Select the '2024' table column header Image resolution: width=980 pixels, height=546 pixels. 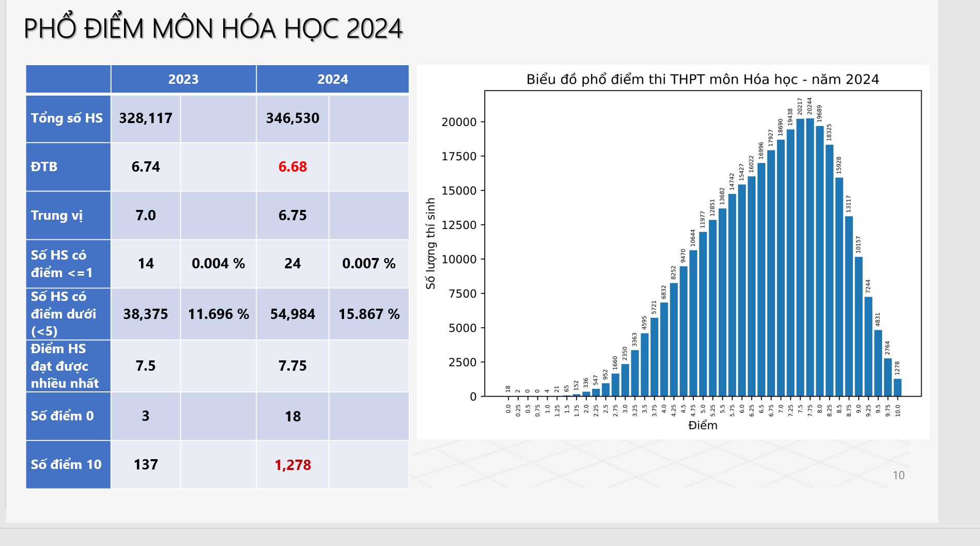click(x=333, y=79)
